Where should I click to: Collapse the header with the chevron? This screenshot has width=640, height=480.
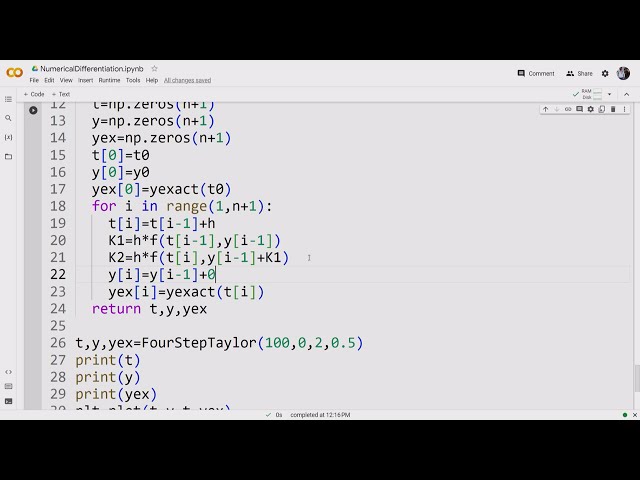[627, 94]
